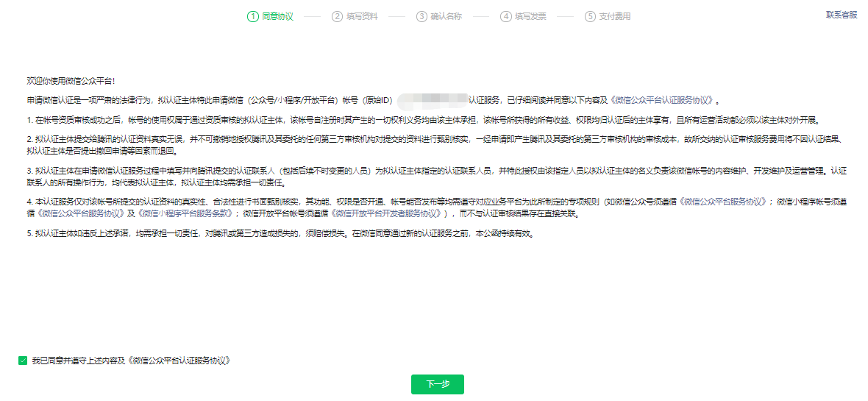Click the step 3 number circle
Viewport: 868px width, 401px height.
tap(421, 16)
